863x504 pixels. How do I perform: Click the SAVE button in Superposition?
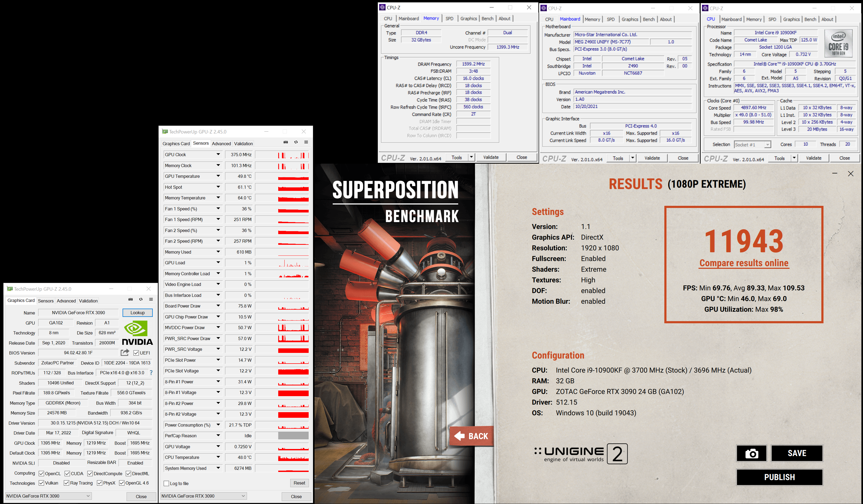click(x=797, y=453)
